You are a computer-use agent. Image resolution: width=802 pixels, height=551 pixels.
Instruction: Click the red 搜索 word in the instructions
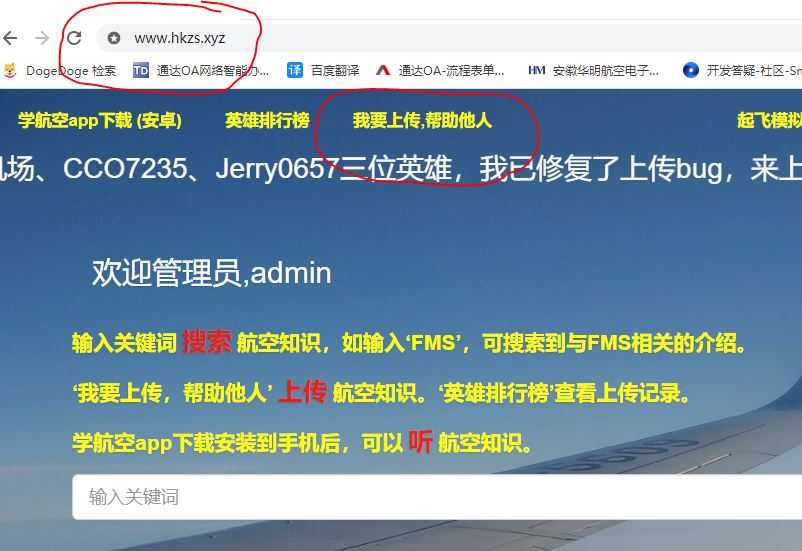tap(207, 342)
